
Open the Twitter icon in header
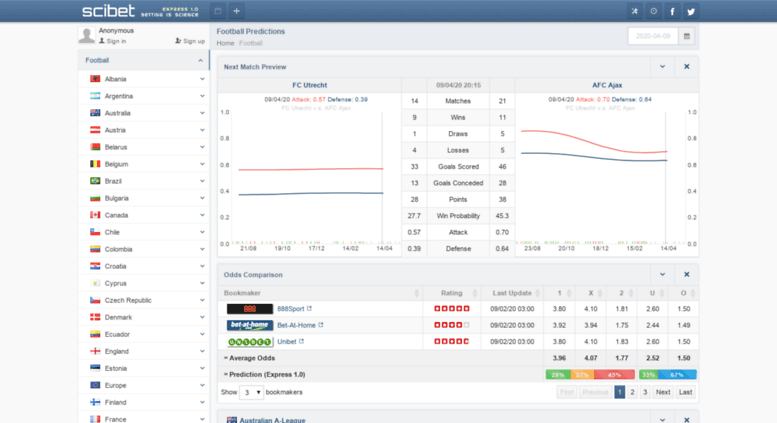[691, 11]
